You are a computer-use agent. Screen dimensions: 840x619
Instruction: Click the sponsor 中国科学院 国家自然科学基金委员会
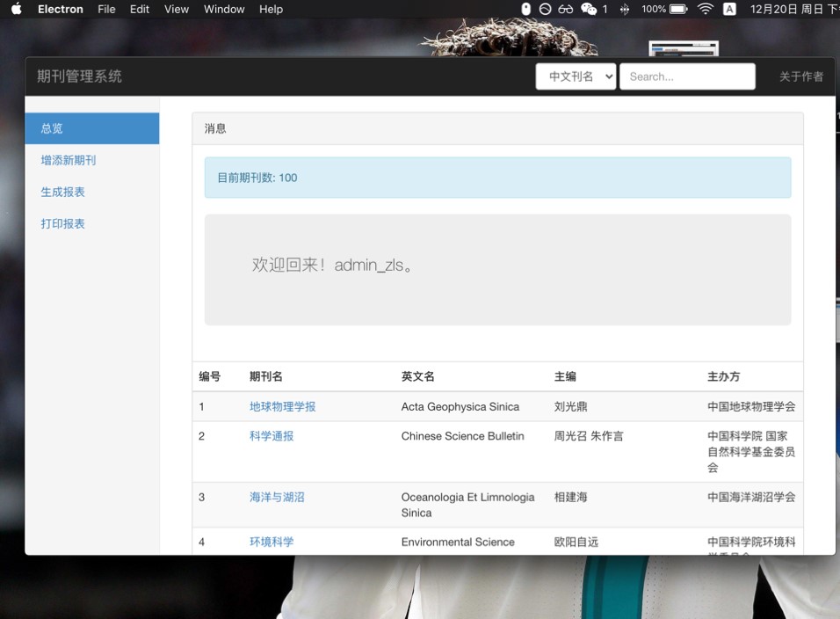751,451
